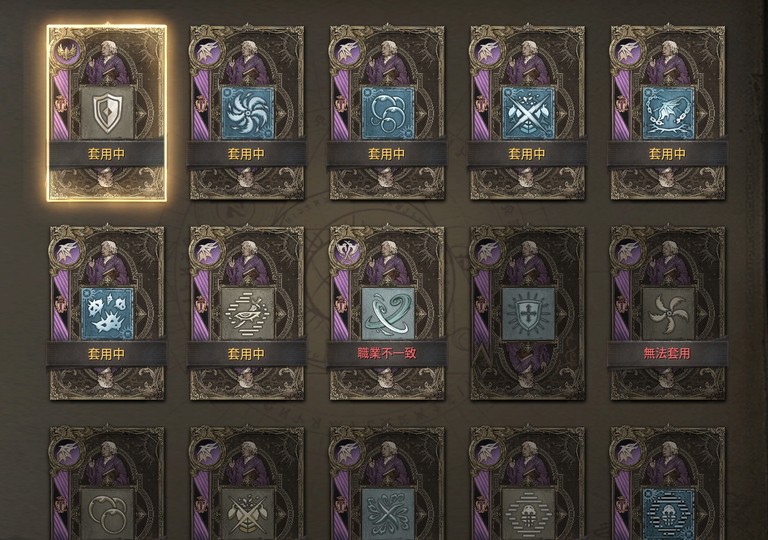
Task: Select the twin wind swirl skill icon
Action: click(387, 314)
